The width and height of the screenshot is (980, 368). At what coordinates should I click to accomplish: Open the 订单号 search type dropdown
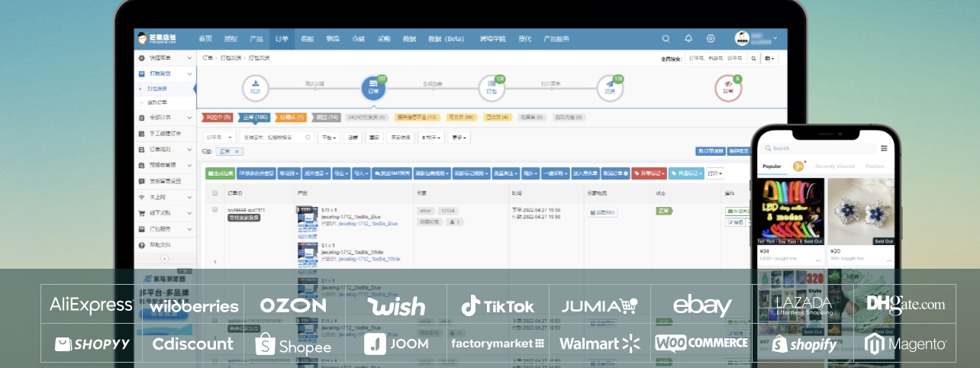218,137
